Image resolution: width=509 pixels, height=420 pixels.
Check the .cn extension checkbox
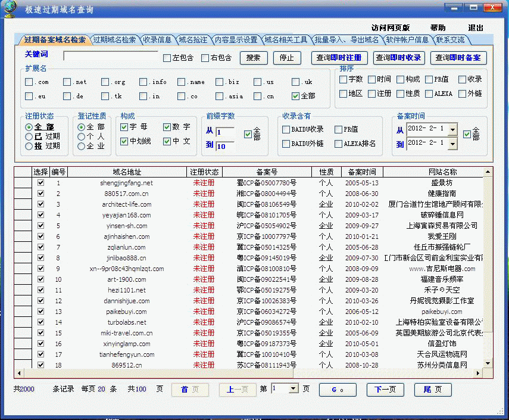click(257, 96)
